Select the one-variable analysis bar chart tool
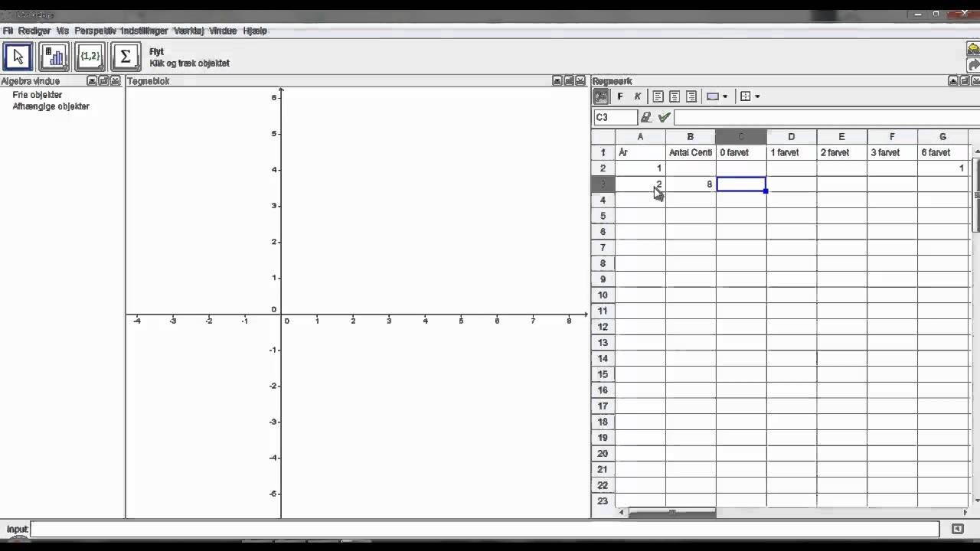Image resolution: width=980 pixels, height=551 pixels. coord(54,57)
